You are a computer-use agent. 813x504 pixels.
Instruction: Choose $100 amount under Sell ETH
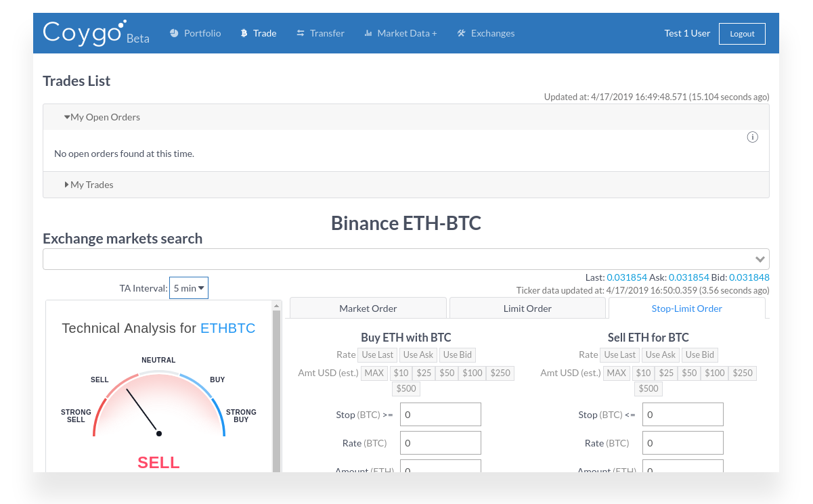coord(715,373)
